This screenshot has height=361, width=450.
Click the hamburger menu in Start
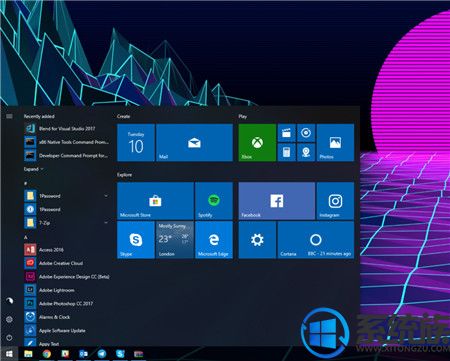(9, 116)
